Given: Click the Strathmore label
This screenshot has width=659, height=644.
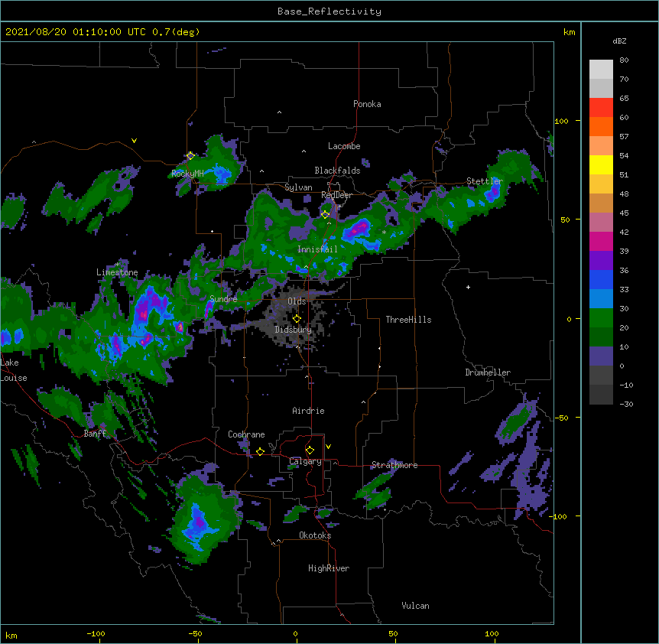Looking at the screenshot, I should 394,465.
